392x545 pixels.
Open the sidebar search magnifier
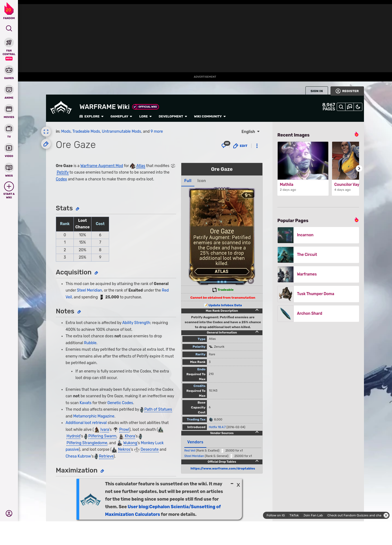(9, 28)
